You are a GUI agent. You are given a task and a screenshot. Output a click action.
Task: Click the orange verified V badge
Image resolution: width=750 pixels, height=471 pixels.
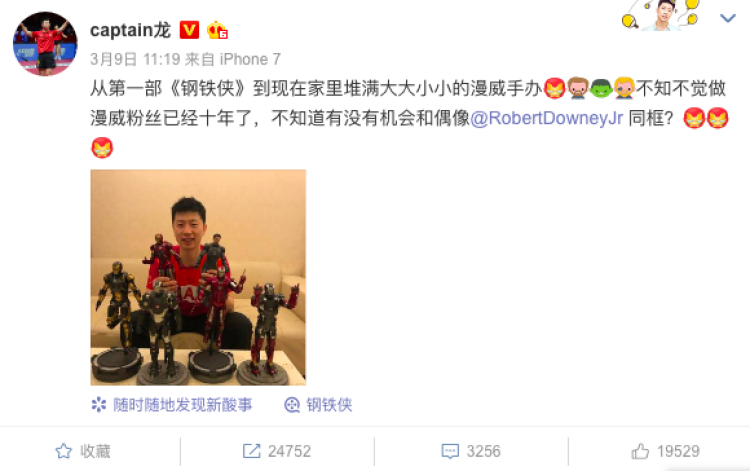tap(189, 30)
